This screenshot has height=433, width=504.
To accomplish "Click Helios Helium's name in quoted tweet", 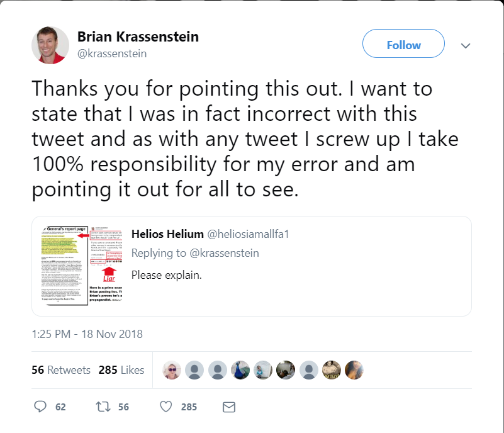I will pyautogui.click(x=167, y=234).
